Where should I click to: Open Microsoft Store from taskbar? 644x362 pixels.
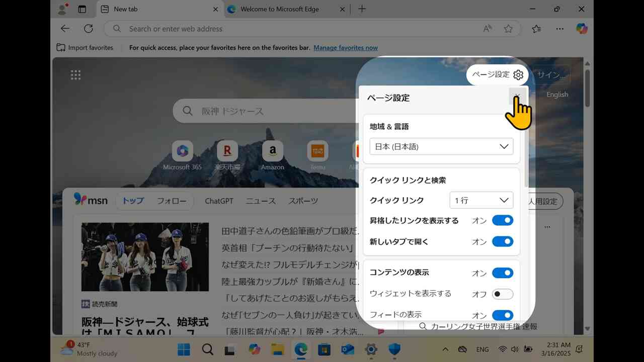click(325, 349)
